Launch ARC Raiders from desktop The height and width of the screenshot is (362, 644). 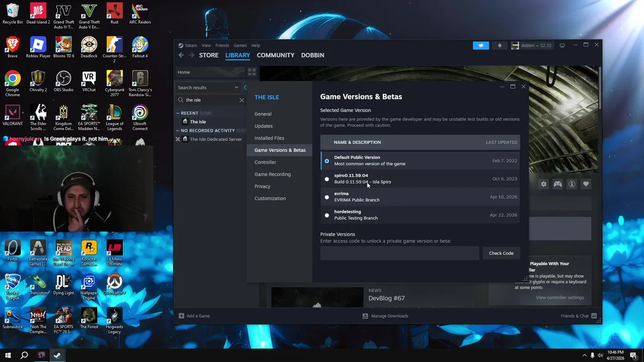pyautogui.click(x=140, y=14)
